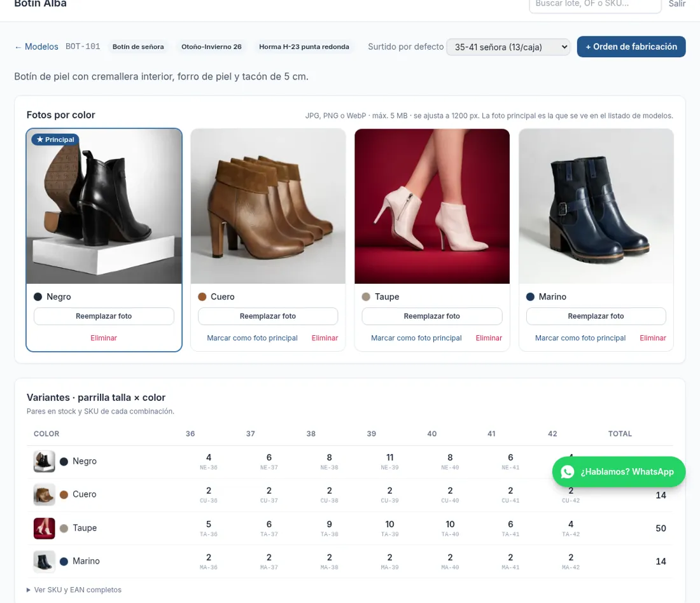Go back to Modelos list

37,46
